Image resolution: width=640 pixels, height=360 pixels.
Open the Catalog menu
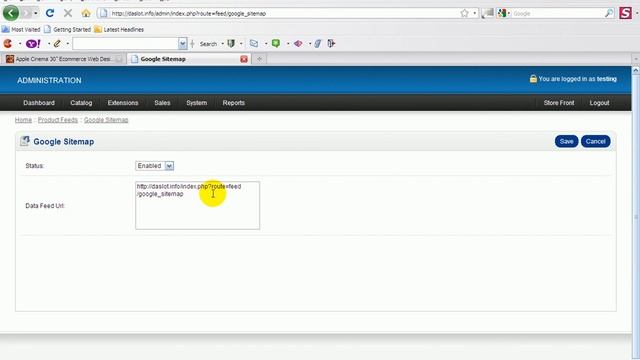point(81,103)
